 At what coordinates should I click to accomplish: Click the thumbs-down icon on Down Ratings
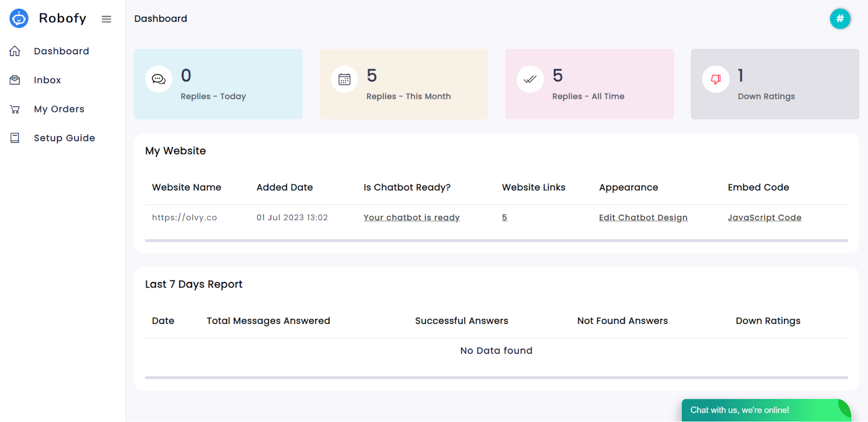716,79
